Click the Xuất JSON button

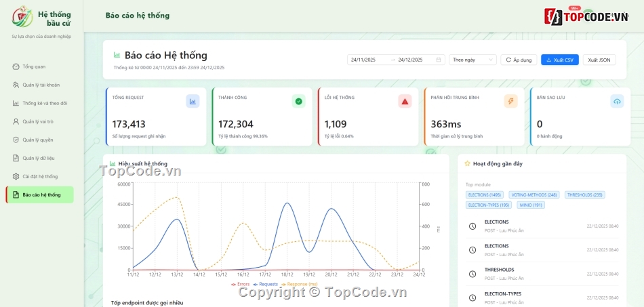(599, 60)
